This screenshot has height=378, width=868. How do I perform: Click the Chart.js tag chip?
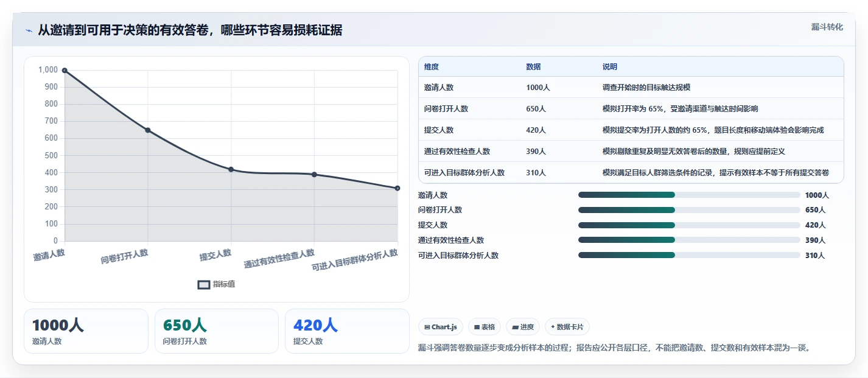click(441, 327)
